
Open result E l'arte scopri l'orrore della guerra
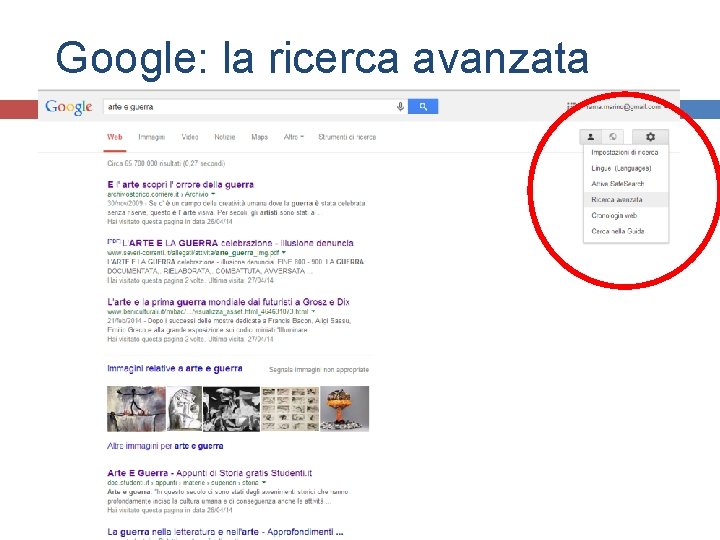click(x=180, y=185)
